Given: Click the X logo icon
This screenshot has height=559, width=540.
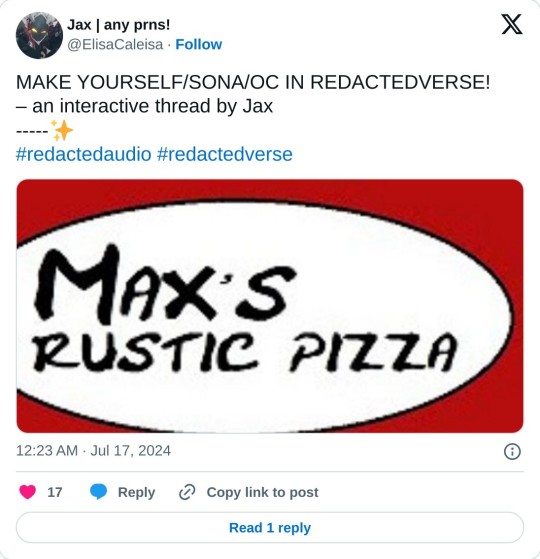Looking at the screenshot, I should click(512, 24).
